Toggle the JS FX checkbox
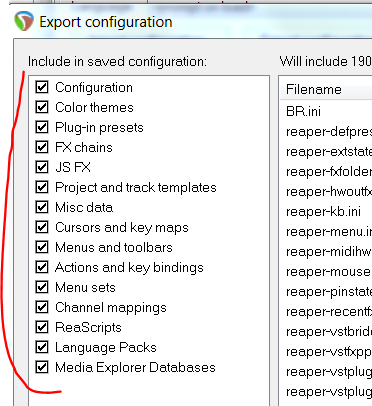 pos(42,167)
